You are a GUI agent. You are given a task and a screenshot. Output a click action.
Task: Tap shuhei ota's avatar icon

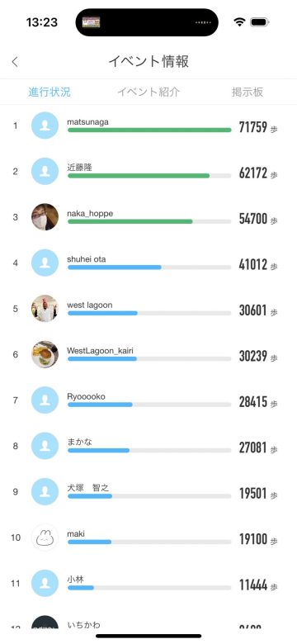(45, 263)
